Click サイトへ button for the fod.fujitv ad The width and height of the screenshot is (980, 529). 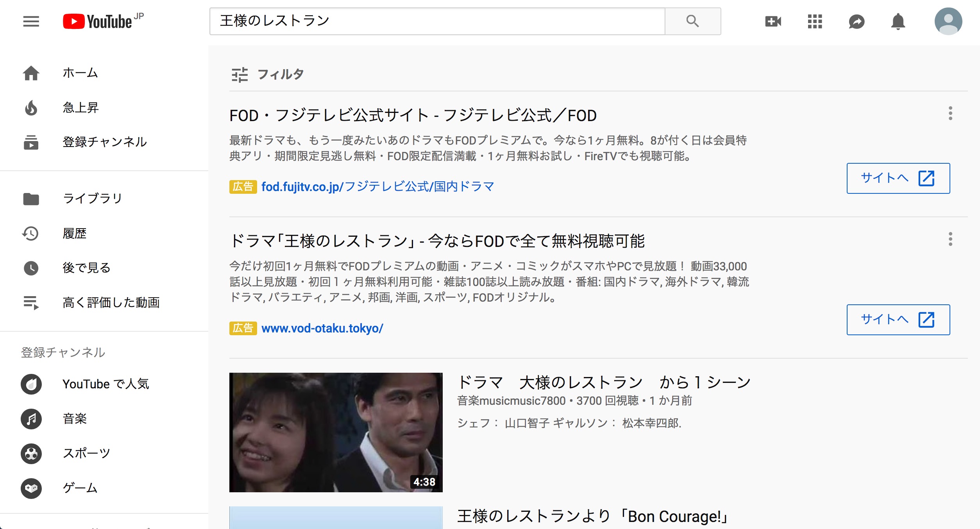(x=898, y=178)
